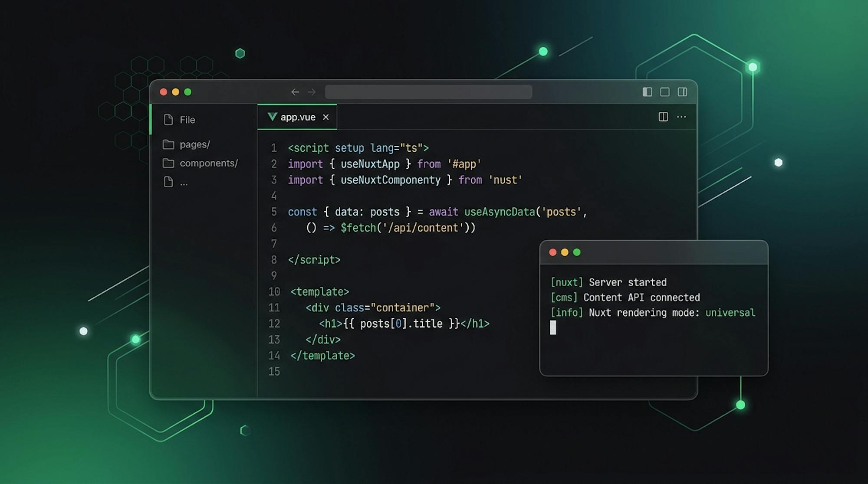The width and height of the screenshot is (868, 484).
Task: Select File in the sidebar
Action: coord(187,120)
